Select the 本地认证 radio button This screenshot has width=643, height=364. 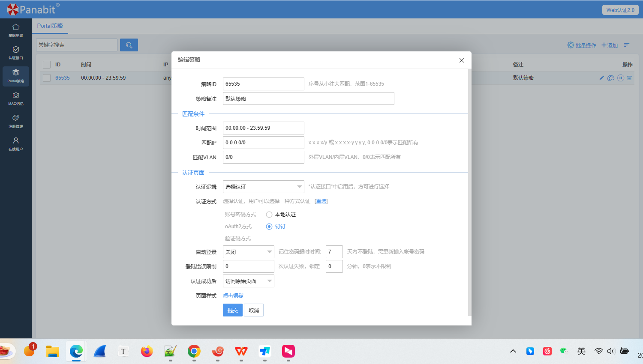pyautogui.click(x=269, y=215)
